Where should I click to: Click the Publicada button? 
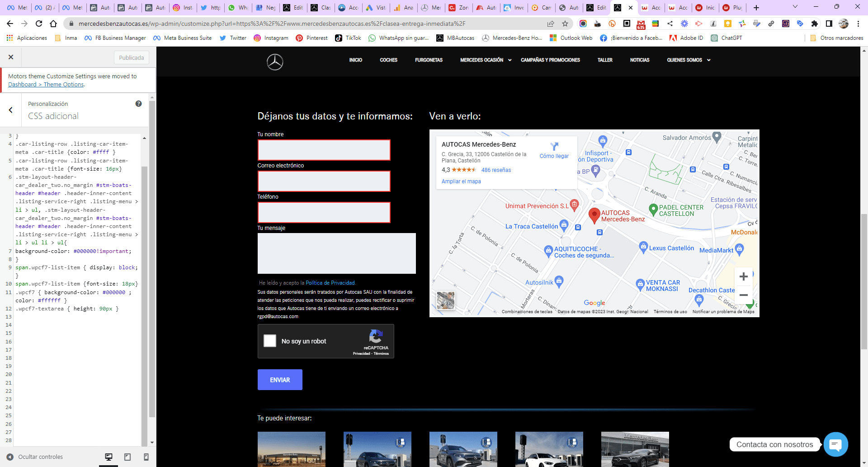(132, 57)
